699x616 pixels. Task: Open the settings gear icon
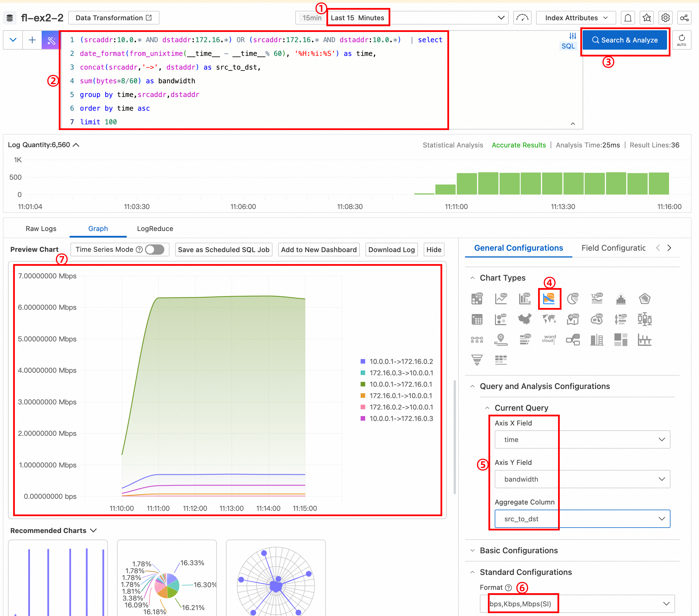click(665, 18)
